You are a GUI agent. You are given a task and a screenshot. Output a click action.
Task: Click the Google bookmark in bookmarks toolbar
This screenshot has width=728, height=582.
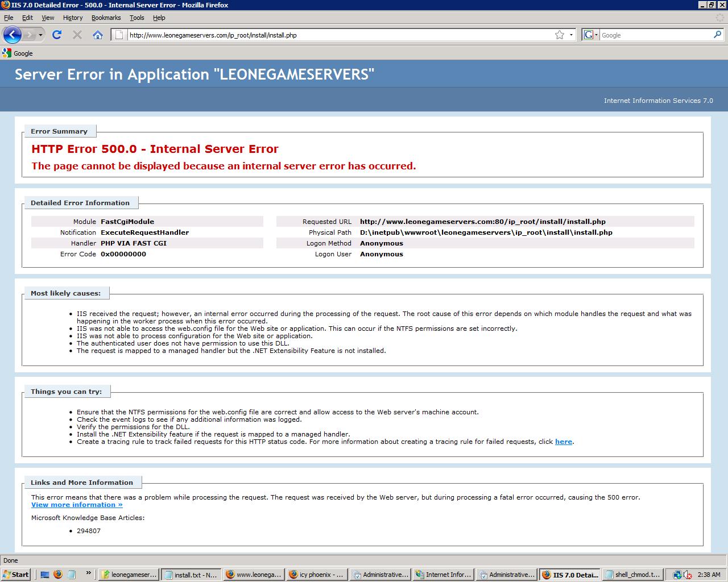18,53
